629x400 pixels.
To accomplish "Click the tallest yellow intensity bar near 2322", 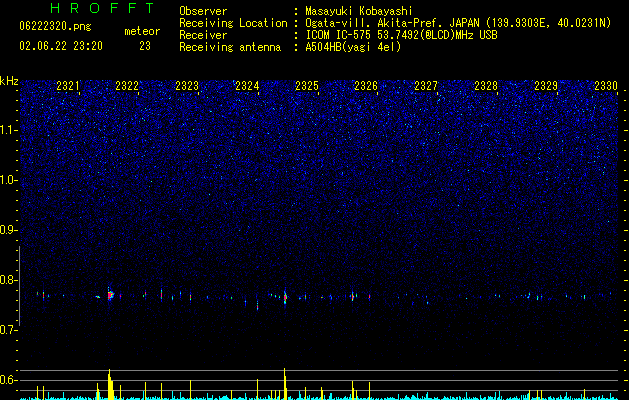I will [110, 384].
